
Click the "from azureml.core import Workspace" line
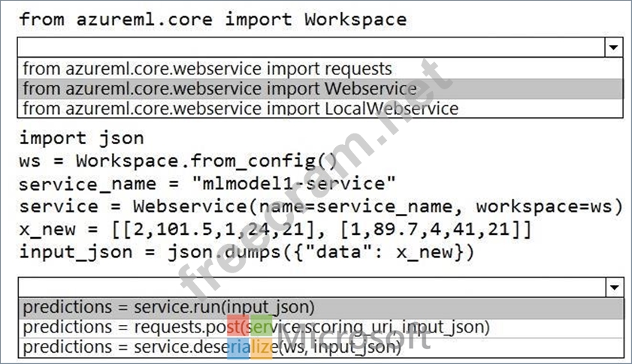click(213, 20)
